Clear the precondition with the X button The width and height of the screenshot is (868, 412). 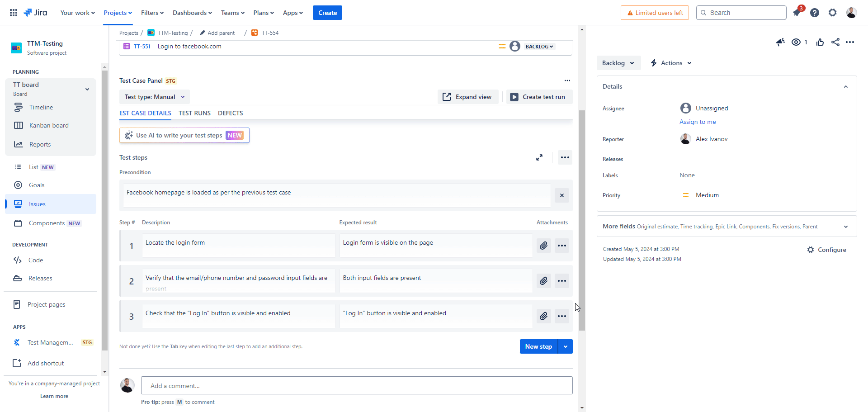[562, 195]
